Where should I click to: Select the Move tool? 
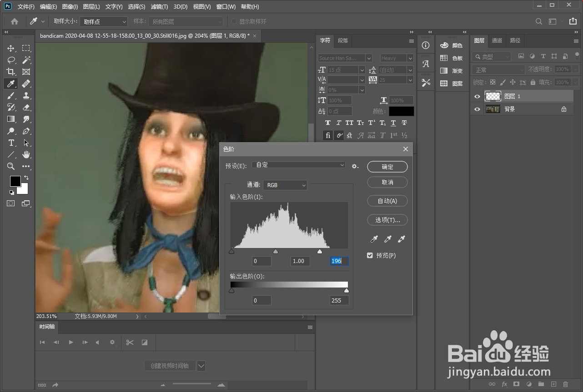point(11,48)
